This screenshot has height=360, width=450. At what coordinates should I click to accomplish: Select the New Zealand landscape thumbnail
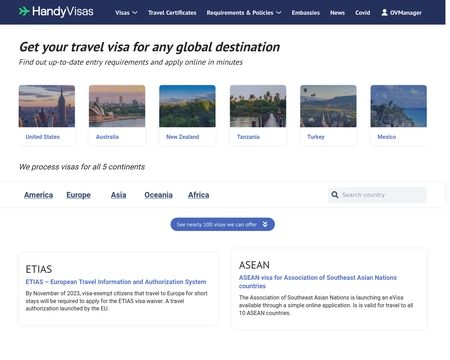point(187,106)
